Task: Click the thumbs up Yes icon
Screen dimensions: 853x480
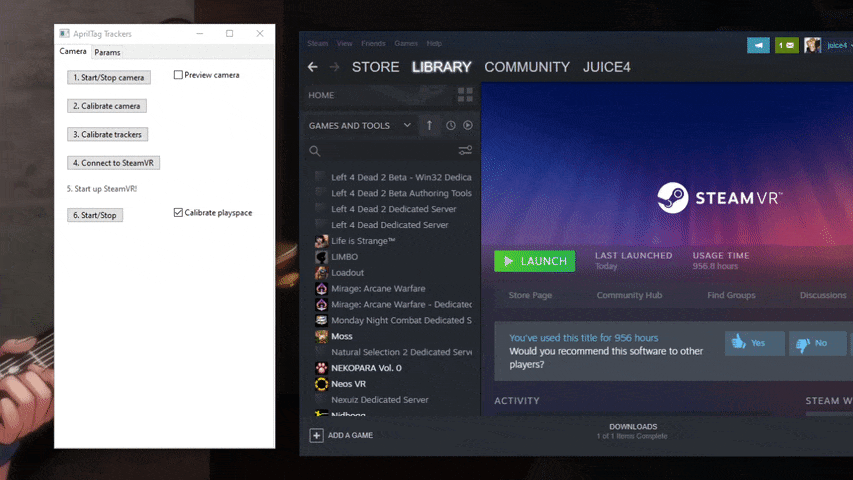Action: pyautogui.click(x=738, y=342)
